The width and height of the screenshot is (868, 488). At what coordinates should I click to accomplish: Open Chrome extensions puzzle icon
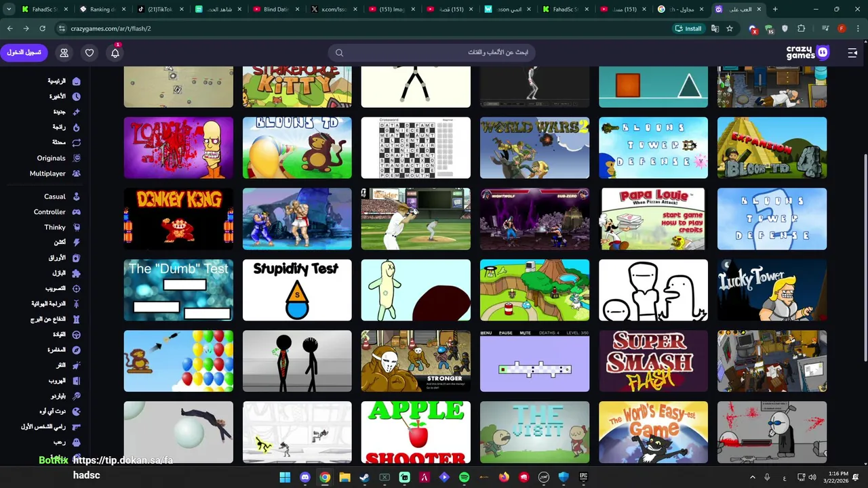tap(802, 28)
